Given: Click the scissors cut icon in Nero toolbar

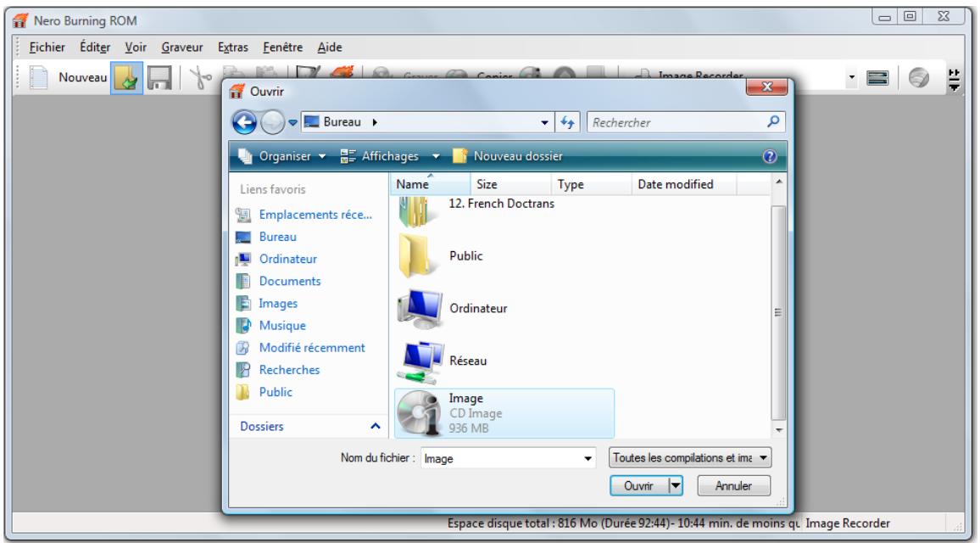Looking at the screenshot, I should coord(200,78).
